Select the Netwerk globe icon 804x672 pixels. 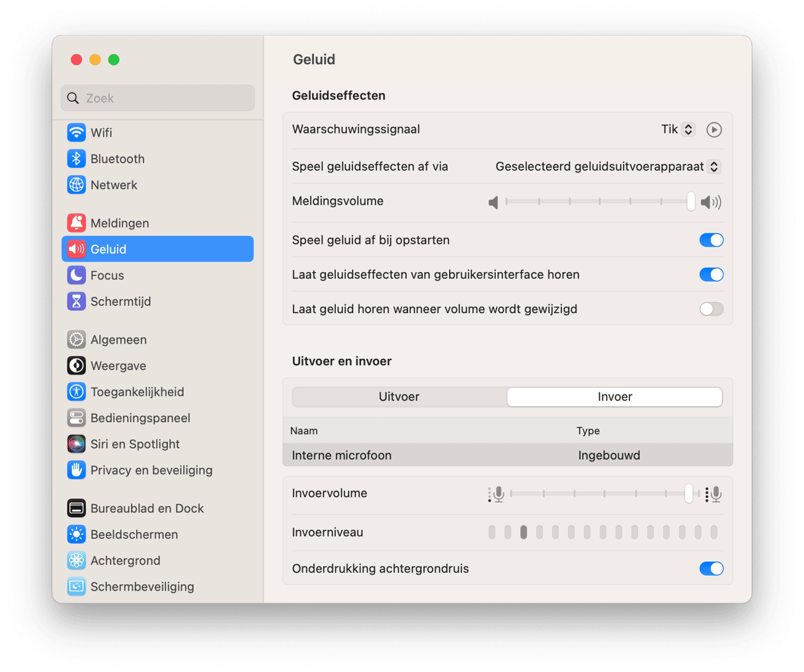tap(77, 185)
